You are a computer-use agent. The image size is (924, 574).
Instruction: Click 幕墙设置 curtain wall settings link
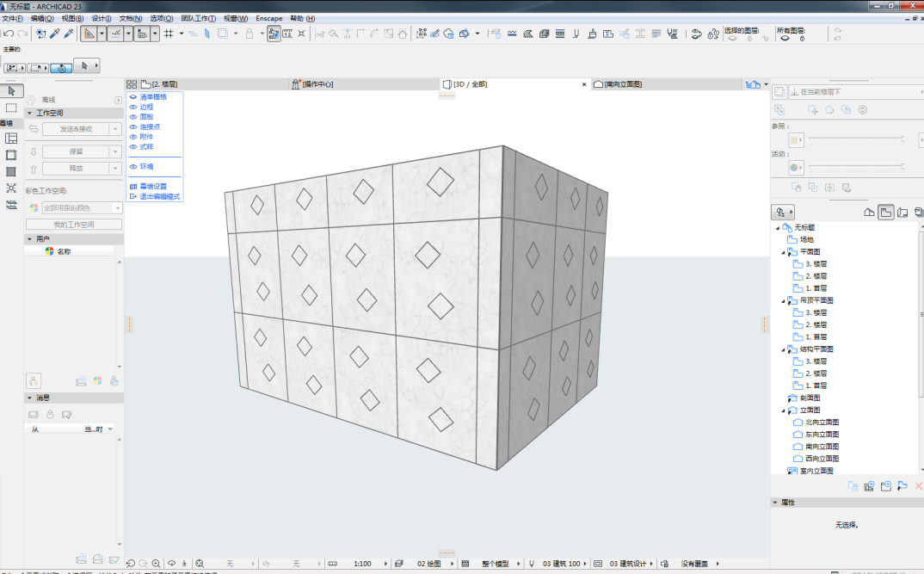153,186
